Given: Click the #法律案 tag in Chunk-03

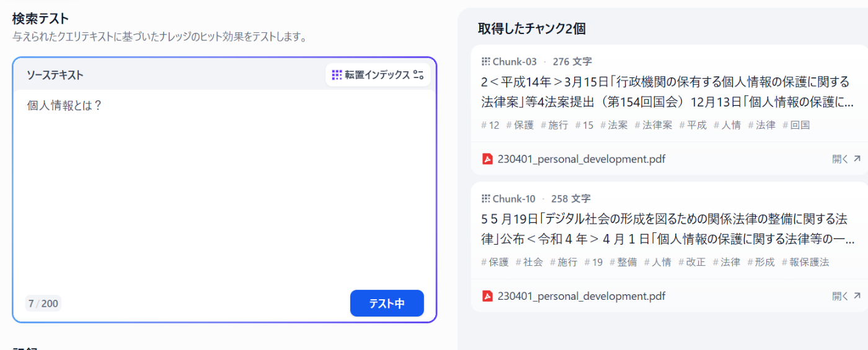Looking at the screenshot, I should (x=653, y=125).
